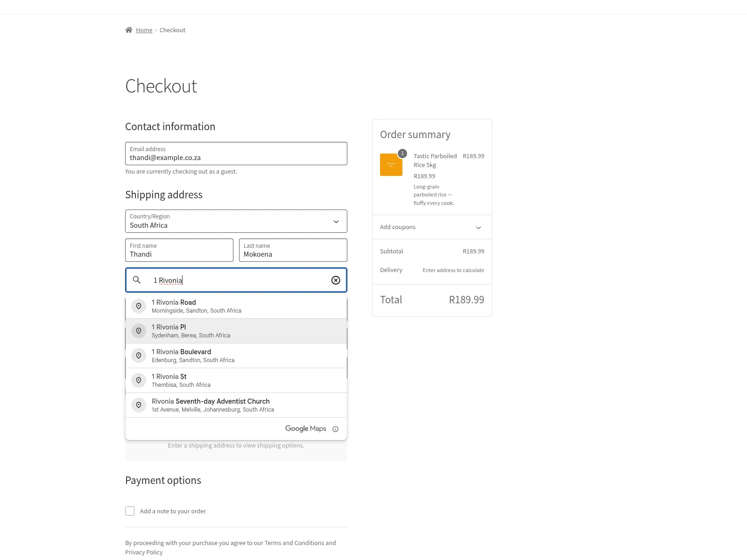Click the 'Add a note to your order' label
Viewport: 747px width, 560px height.
tap(173, 511)
